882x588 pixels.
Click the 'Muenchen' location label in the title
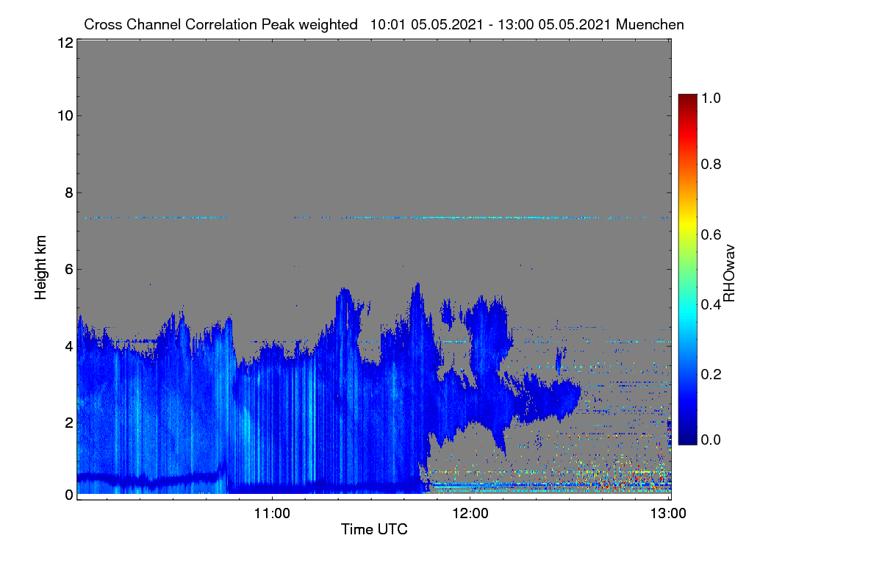pyautogui.click(x=650, y=24)
